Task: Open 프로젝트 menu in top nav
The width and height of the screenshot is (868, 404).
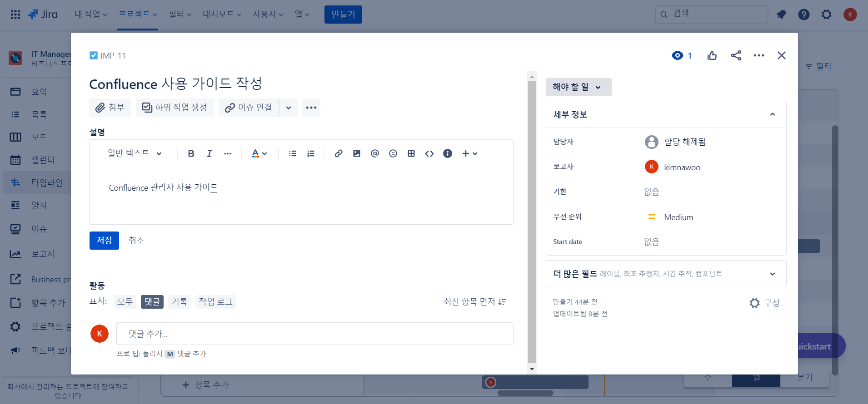Action: [138, 15]
